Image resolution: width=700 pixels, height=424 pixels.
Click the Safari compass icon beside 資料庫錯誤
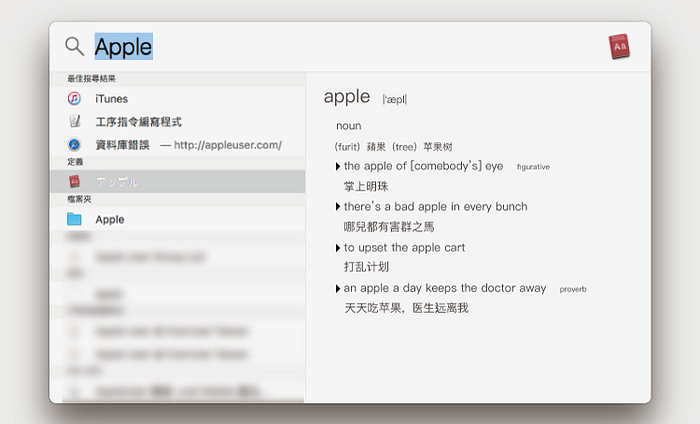74,145
